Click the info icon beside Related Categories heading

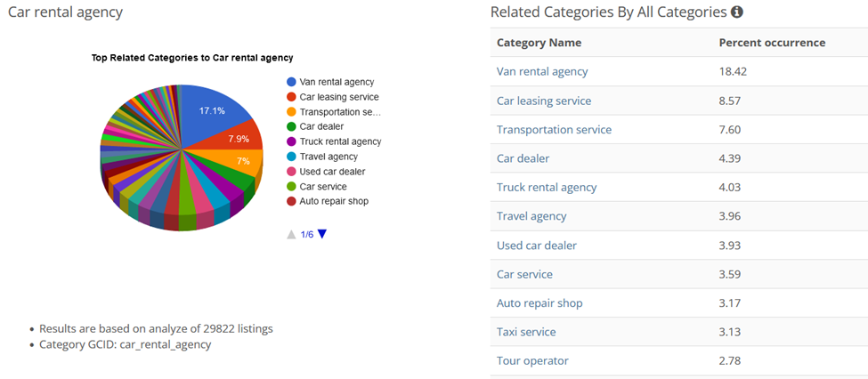[736, 12]
